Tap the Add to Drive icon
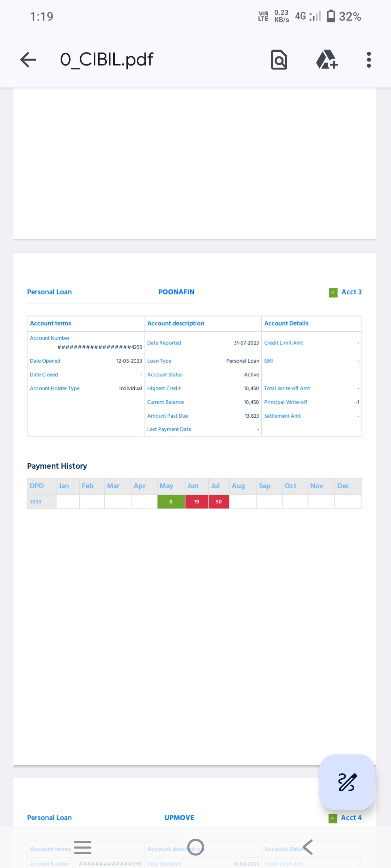This screenshot has width=391, height=868. point(327,60)
